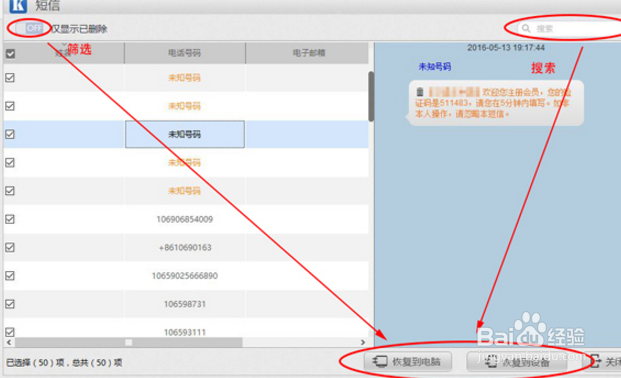Click the horizontal scrollbar thumb under the table
This screenshot has width=621, height=378.
pos(129,342)
